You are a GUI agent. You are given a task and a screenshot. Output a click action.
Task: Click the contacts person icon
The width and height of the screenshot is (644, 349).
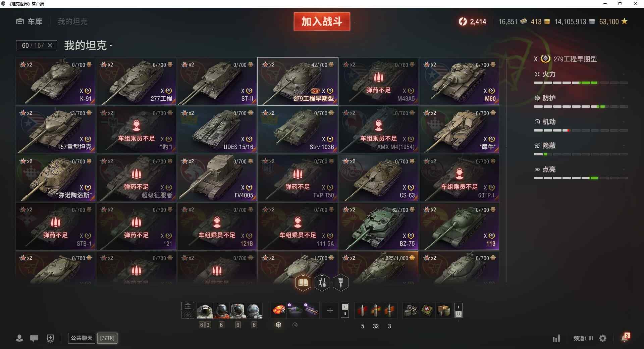click(x=19, y=338)
